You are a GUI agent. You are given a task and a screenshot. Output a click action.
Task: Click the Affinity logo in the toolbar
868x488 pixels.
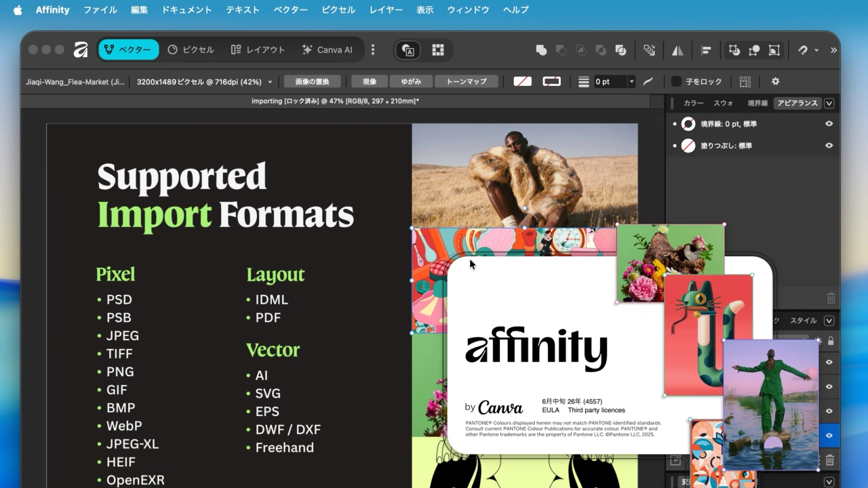tap(81, 49)
